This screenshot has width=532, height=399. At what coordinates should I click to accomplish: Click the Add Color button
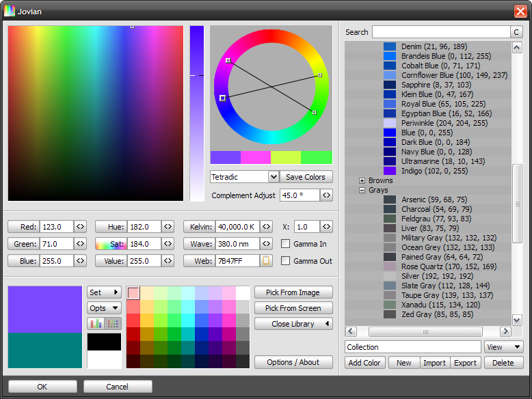coord(364,363)
